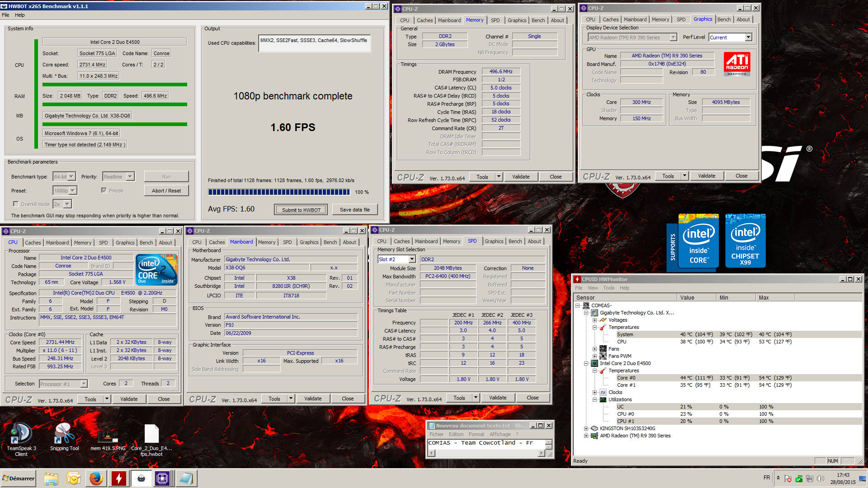Click the Notepad vertical scrollbar up arrow
The image size is (868, 488).
tap(549, 442)
